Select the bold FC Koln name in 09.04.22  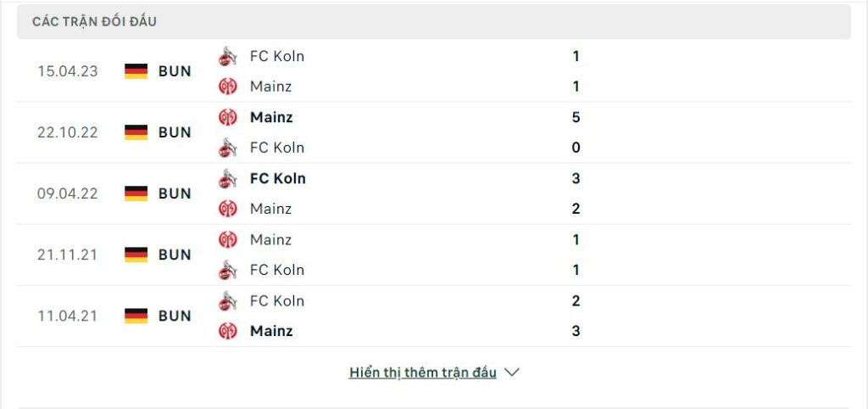[277, 178]
